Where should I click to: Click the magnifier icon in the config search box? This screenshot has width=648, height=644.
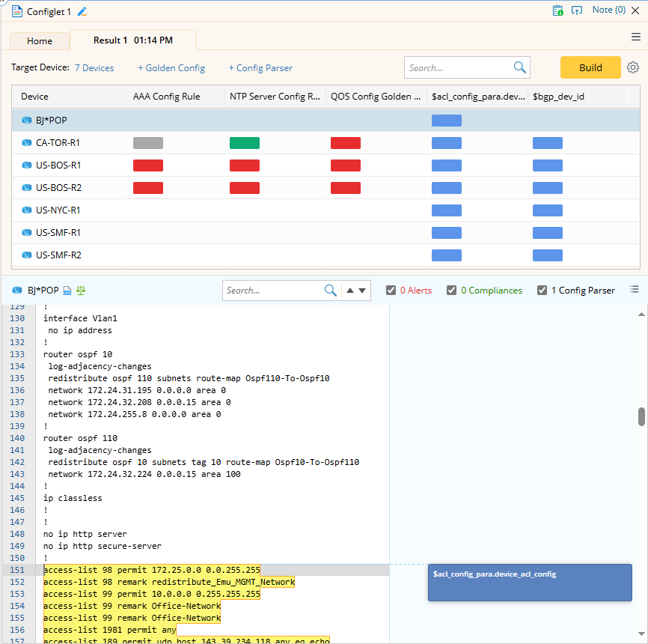(331, 291)
